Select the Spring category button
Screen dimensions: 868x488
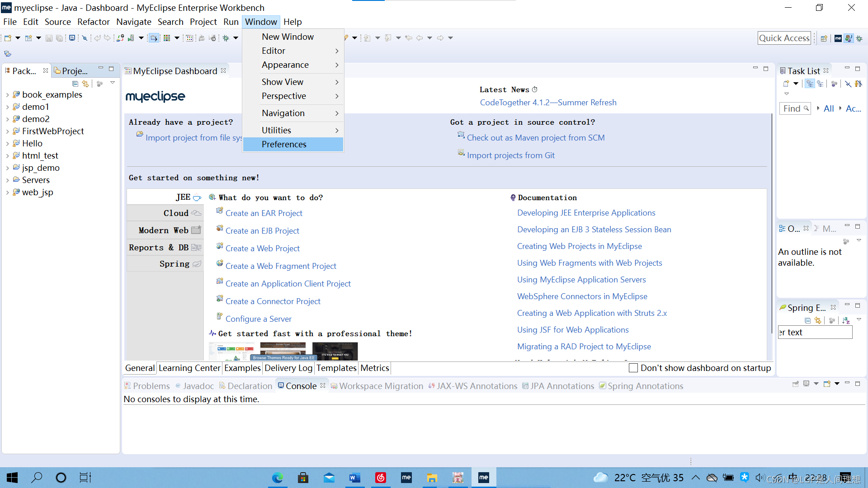pyautogui.click(x=165, y=264)
